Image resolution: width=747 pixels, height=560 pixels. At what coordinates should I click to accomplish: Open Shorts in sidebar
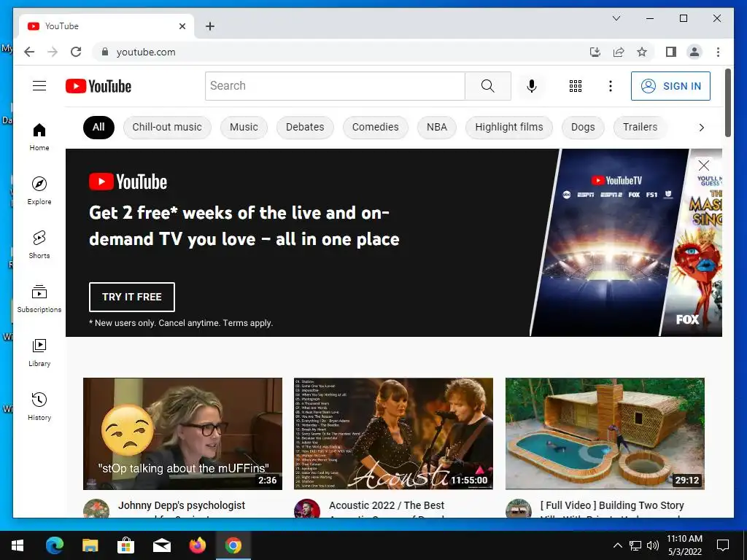[x=39, y=245]
